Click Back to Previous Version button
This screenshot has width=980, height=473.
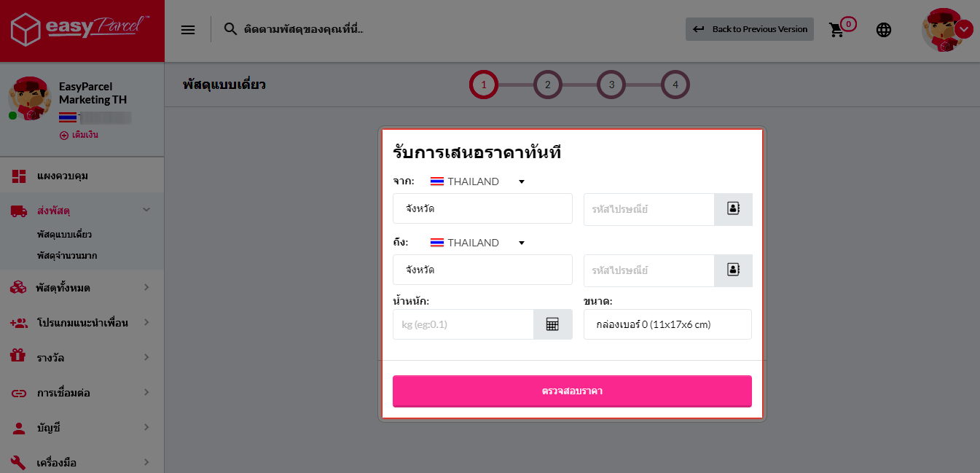[750, 29]
